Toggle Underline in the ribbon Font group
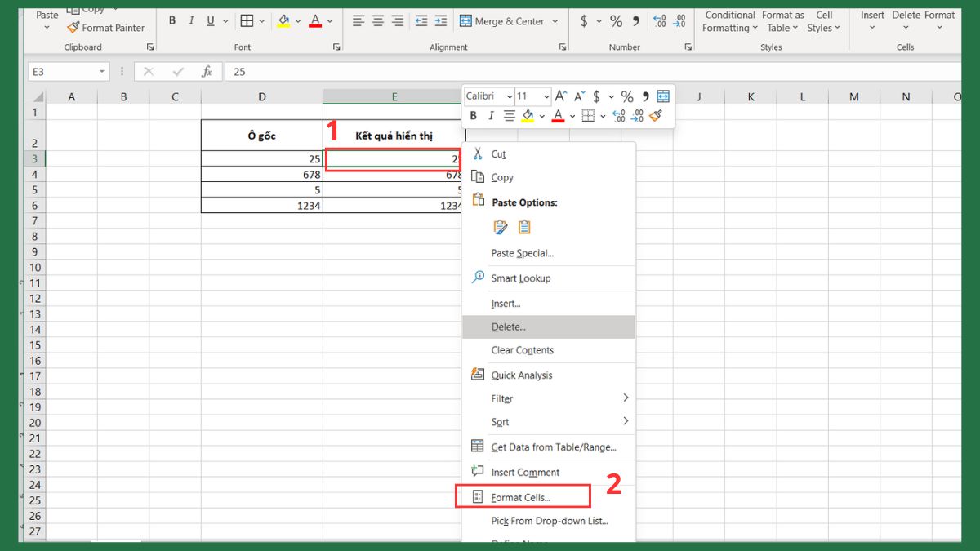The image size is (980, 551). [212, 21]
